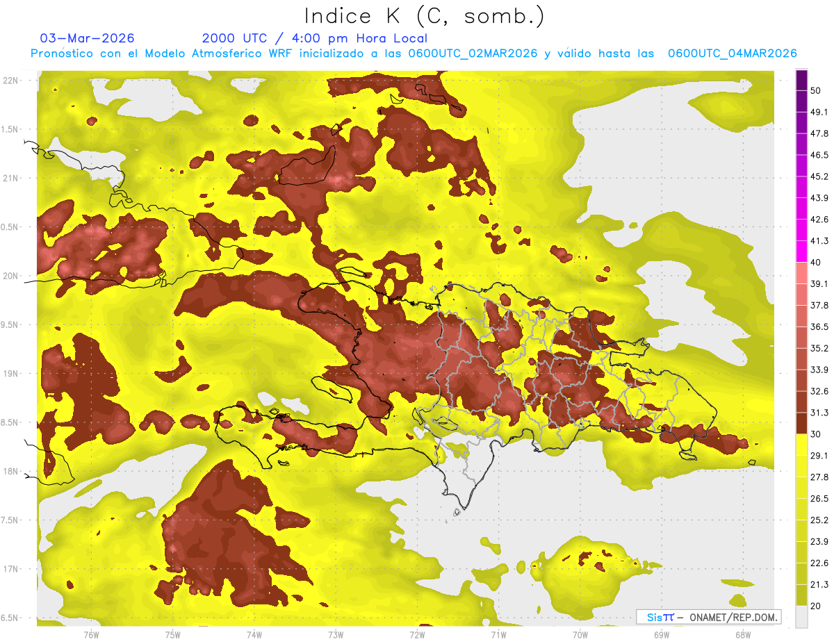The height and width of the screenshot is (644, 834).
Task: Click the '26.5' colorbar value
Action: [x=819, y=499]
